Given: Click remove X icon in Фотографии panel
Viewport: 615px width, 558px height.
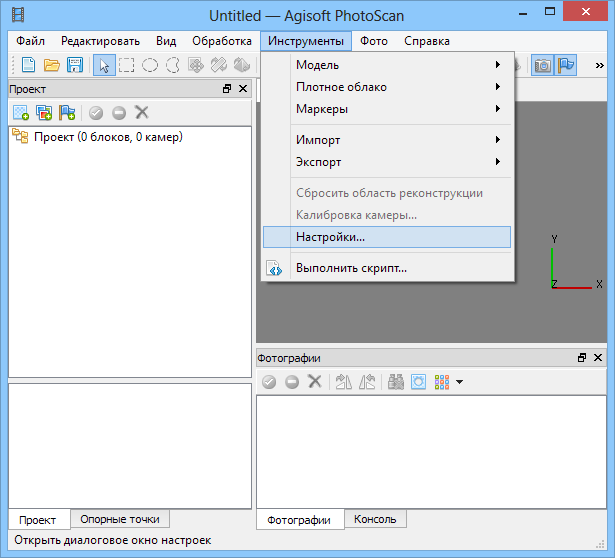Looking at the screenshot, I should 315,381.
